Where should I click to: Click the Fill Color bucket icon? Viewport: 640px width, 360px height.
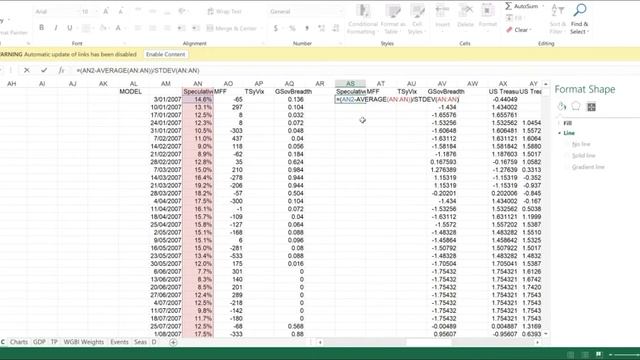(103, 28)
